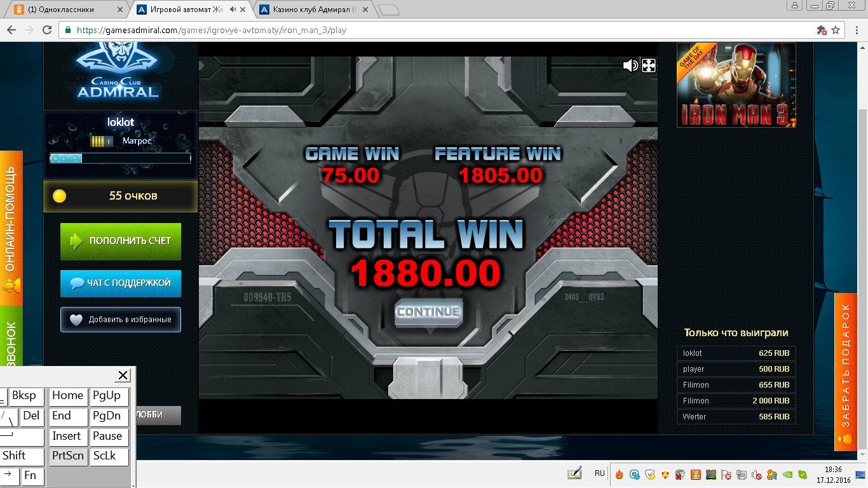
Task: Click the Java update tray icon
Action: pyautogui.click(x=695, y=475)
